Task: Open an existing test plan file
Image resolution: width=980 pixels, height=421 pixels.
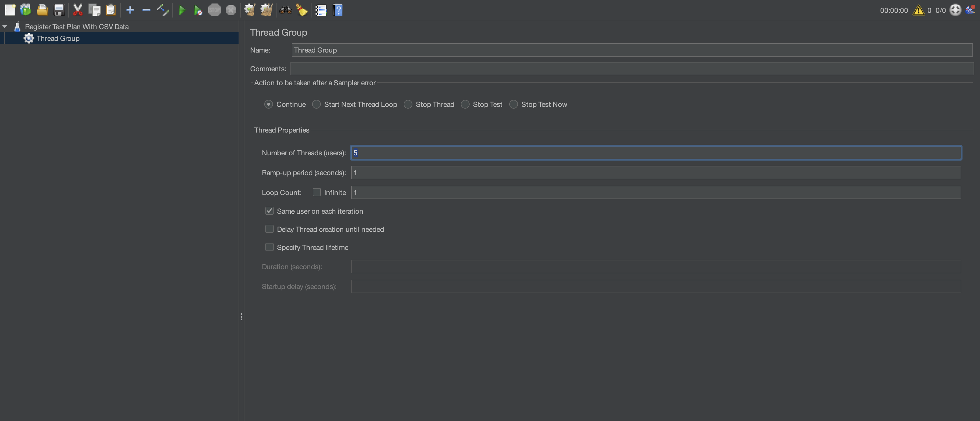Action: [x=42, y=10]
